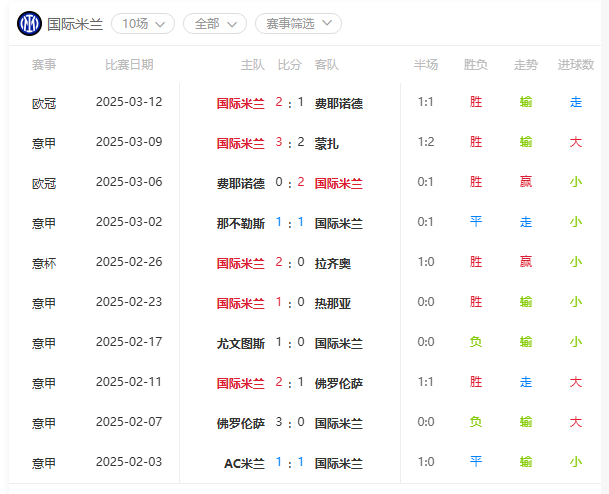Image resolution: width=609 pixels, height=494 pixels.
Task: Select the date 2025-02-17
Action: [129, 342]
